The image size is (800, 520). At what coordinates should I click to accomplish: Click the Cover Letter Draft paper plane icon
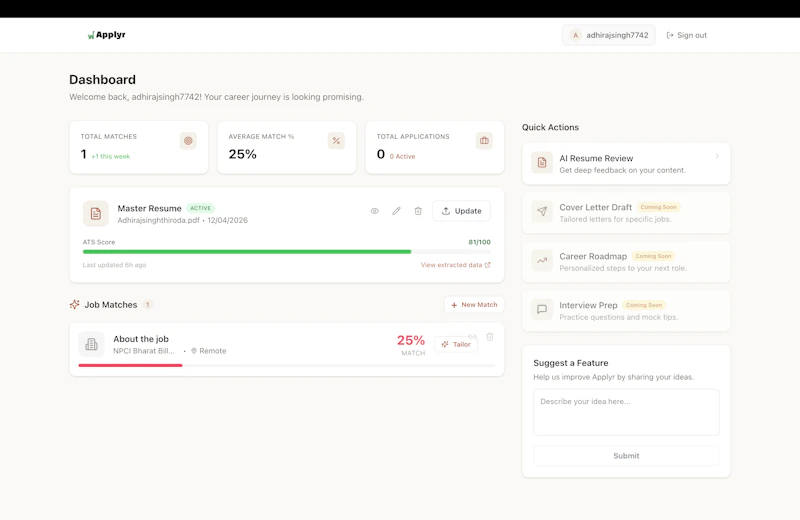tap(542, 211)
